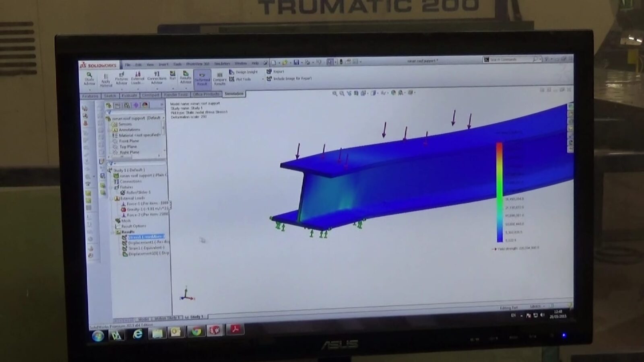Select Mesh in simulation tree
The height and width of the screenshot is (362, 644).
[123, 221]
